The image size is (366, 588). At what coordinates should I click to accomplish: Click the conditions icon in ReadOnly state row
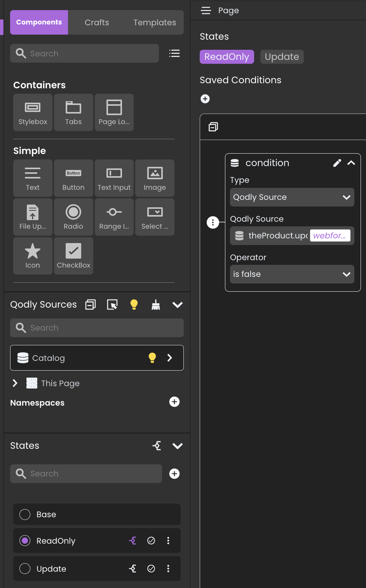(x=132, y=541)
